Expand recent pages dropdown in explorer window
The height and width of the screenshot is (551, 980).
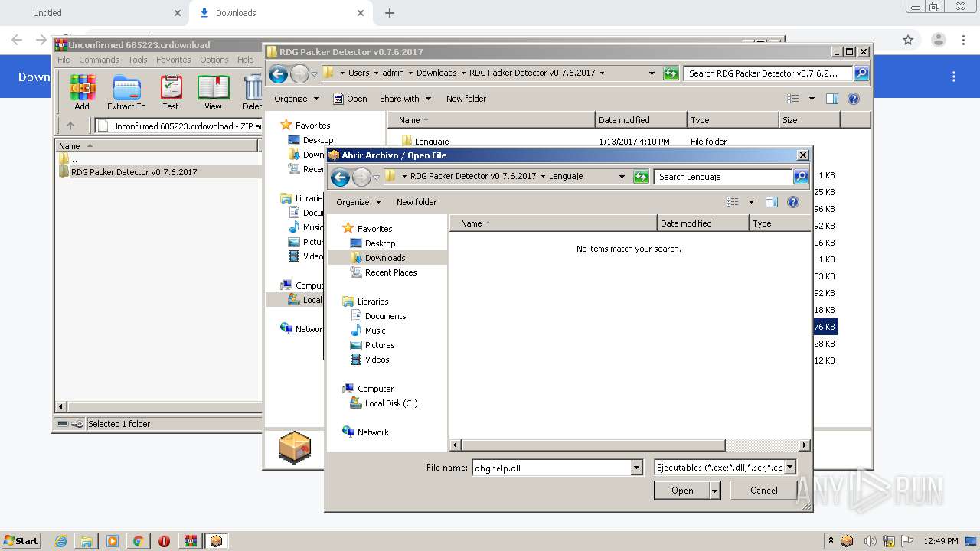click(314, 73)
